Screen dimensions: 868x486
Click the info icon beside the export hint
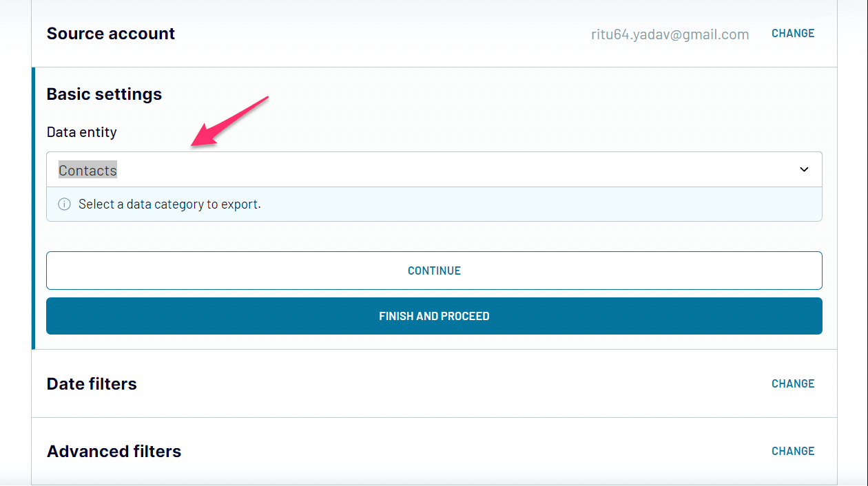pos(64,204)
